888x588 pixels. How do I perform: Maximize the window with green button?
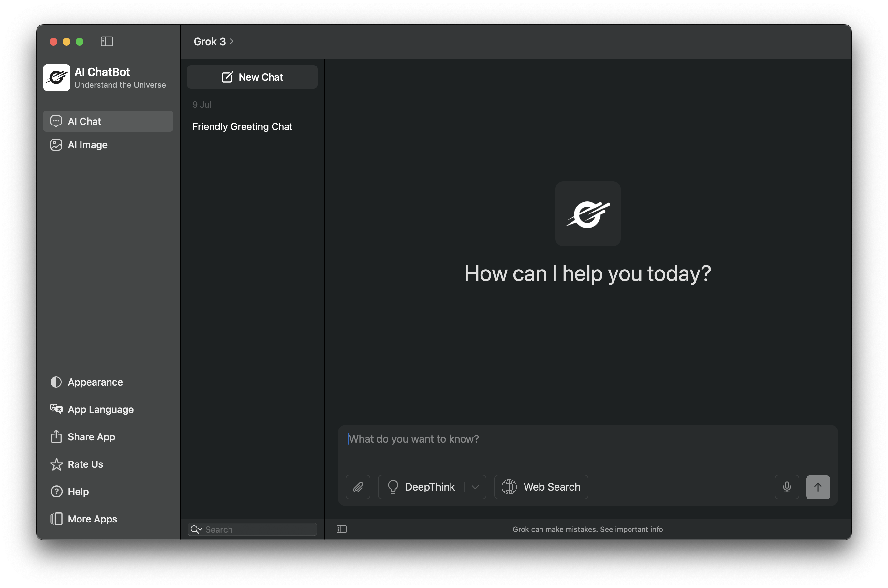point(80,42)
